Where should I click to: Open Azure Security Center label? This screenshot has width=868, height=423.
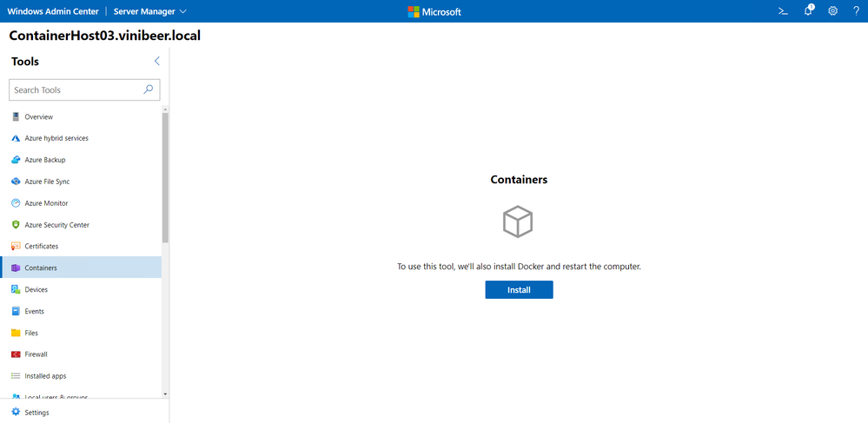(57, 225)
